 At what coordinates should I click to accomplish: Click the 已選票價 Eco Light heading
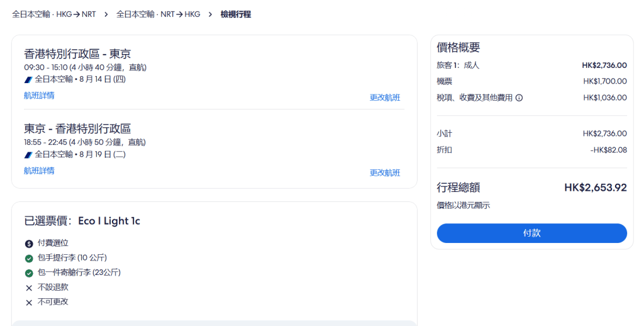coord(82,221)
